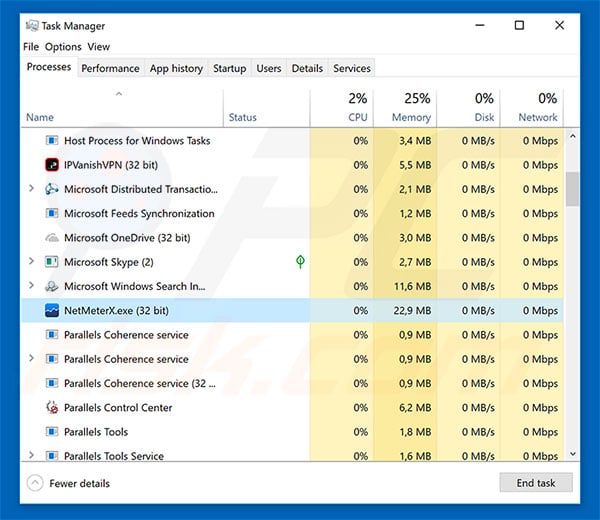Sort by the Disk column header
Viewport: 600px width, 520px height.
(468, 108)
